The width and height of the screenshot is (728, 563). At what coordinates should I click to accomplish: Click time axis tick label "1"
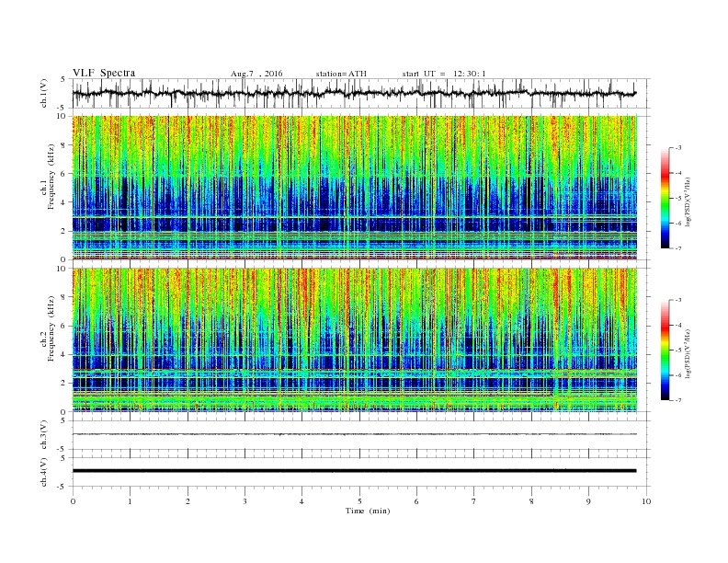[131, 501]
